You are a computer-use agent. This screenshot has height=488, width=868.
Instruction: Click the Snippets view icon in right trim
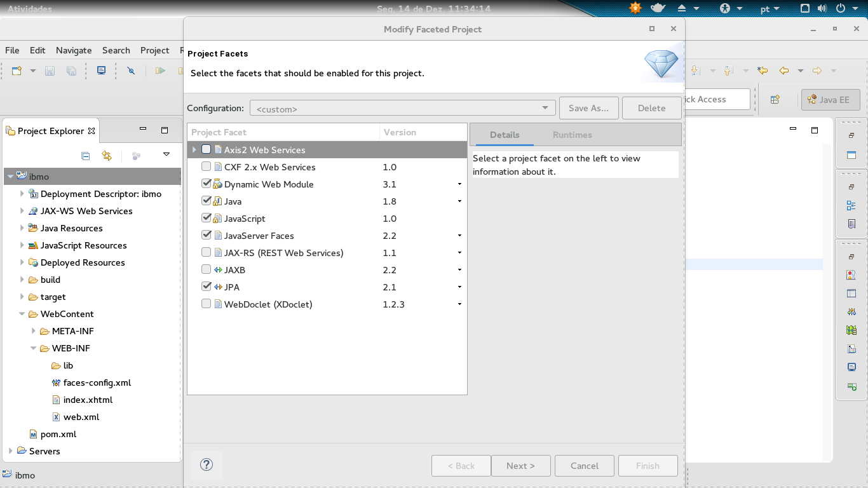click(x=851, y=349)
